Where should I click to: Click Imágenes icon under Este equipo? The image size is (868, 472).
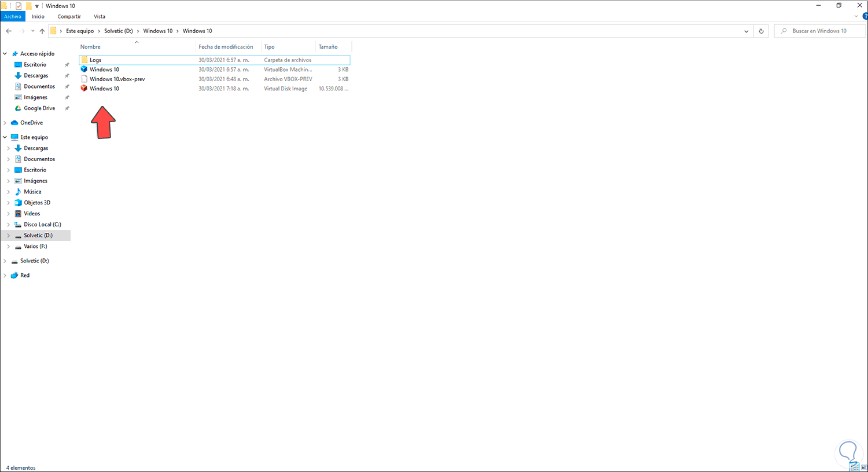tap(19, 181)
